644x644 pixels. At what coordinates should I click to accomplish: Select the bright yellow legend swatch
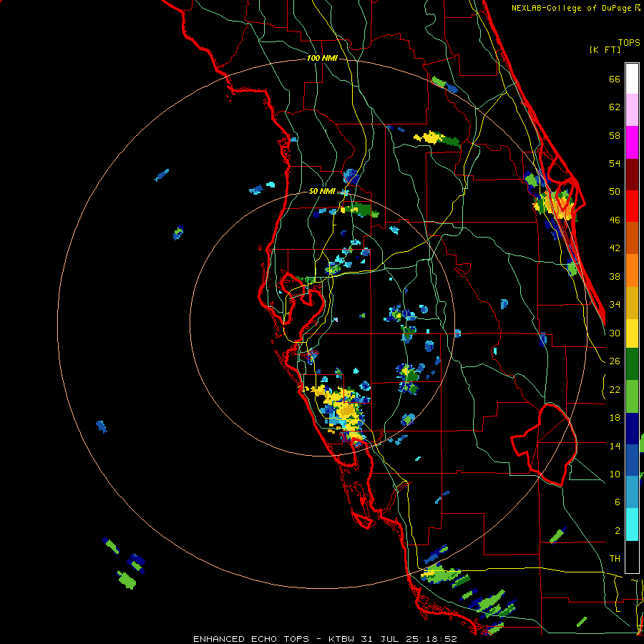[632, 333]
